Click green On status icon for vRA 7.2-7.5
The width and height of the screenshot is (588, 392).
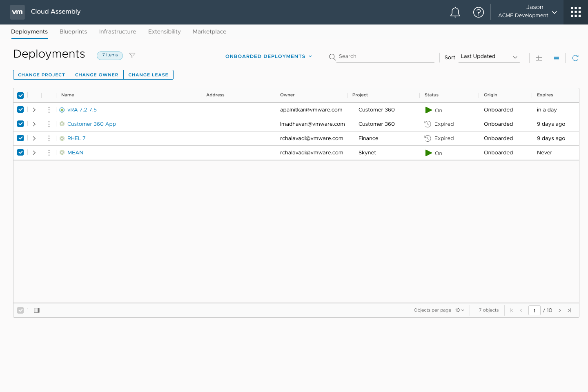pos(428,110)
